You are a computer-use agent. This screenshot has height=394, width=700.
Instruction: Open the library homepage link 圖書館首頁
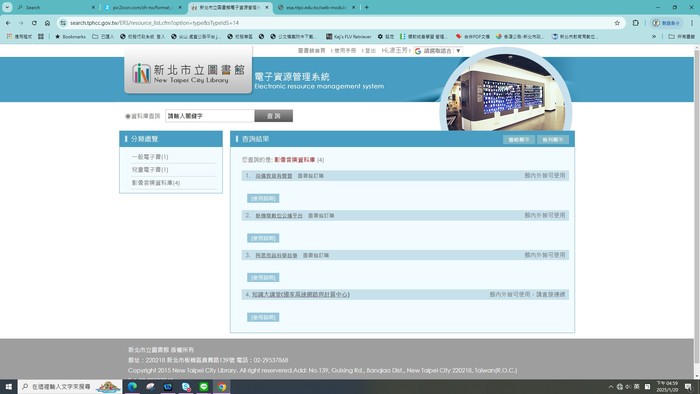[x=312, y=51]
